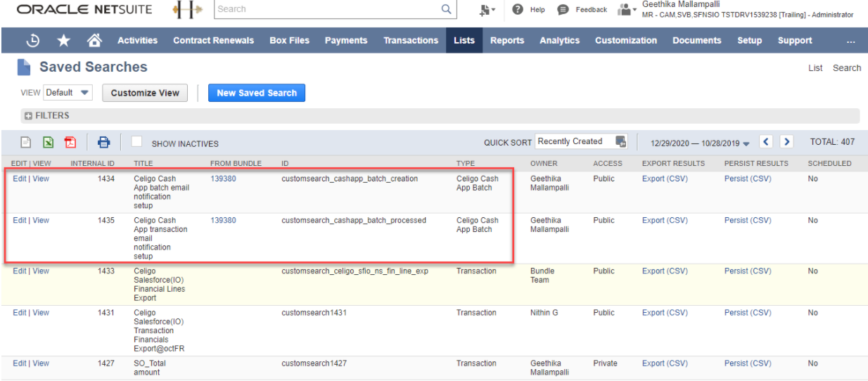Viewport: 868px width, 381px height.
Task: Export (CSV) for search 1433
Action: pos(665,271)
